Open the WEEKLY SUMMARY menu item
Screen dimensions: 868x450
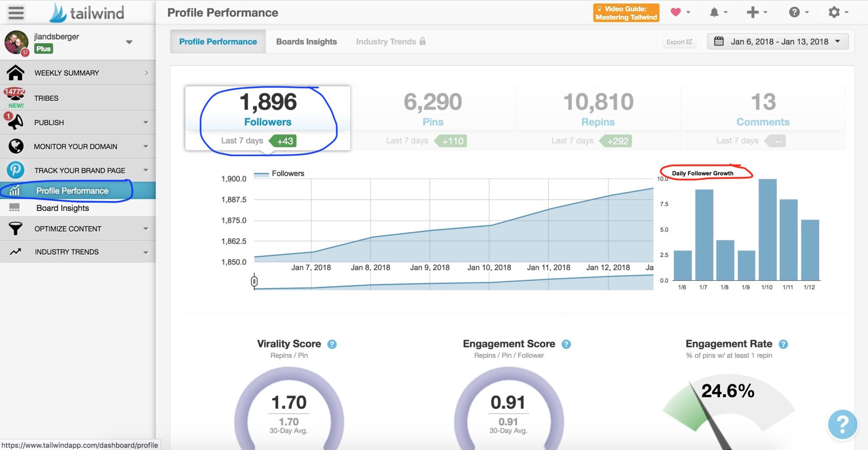(78, 73)
